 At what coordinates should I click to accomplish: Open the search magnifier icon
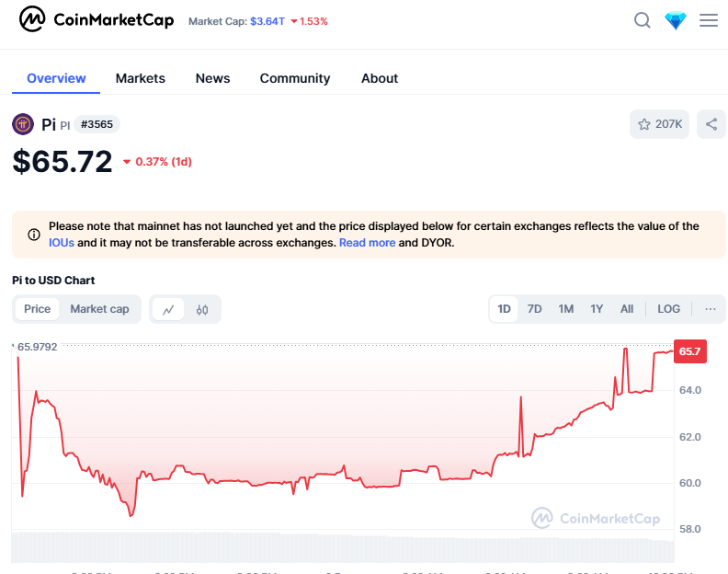[x=643, y=20]
